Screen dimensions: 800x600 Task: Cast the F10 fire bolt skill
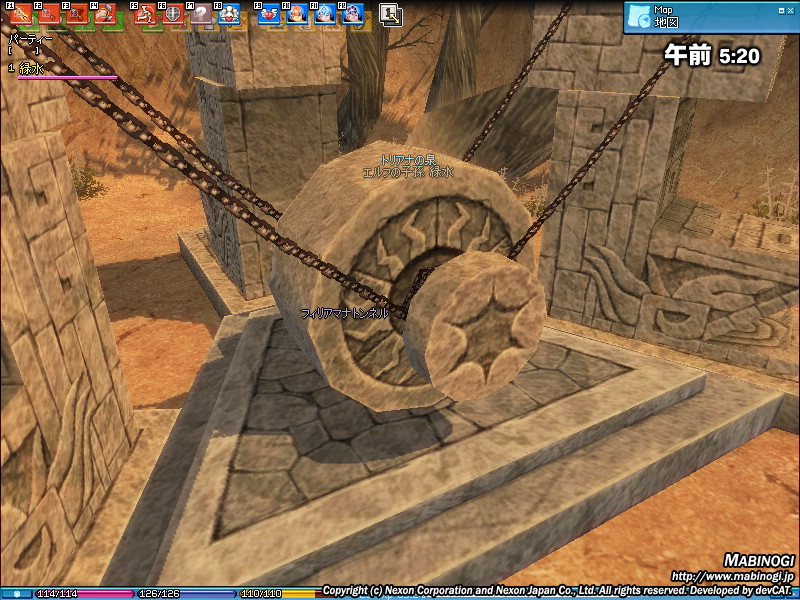(x=296, y=14)
